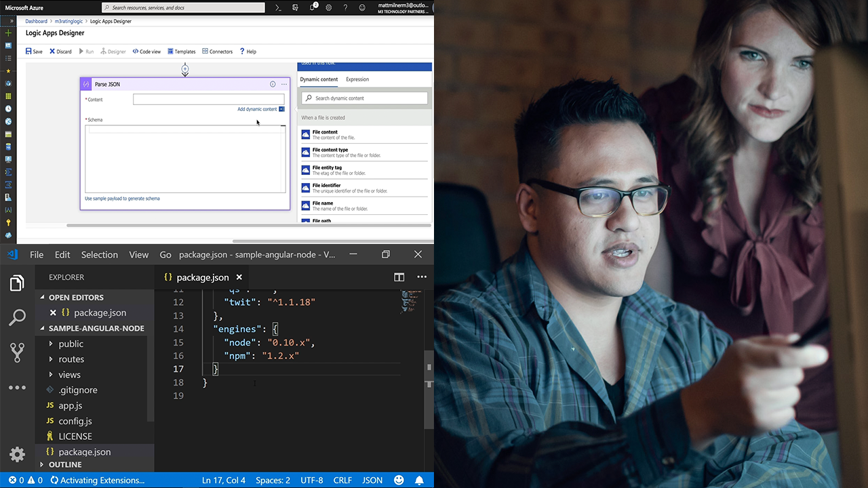Click the Manage gear icon in VS Code
Screen dimensions: 868x488
coord(17,454)
